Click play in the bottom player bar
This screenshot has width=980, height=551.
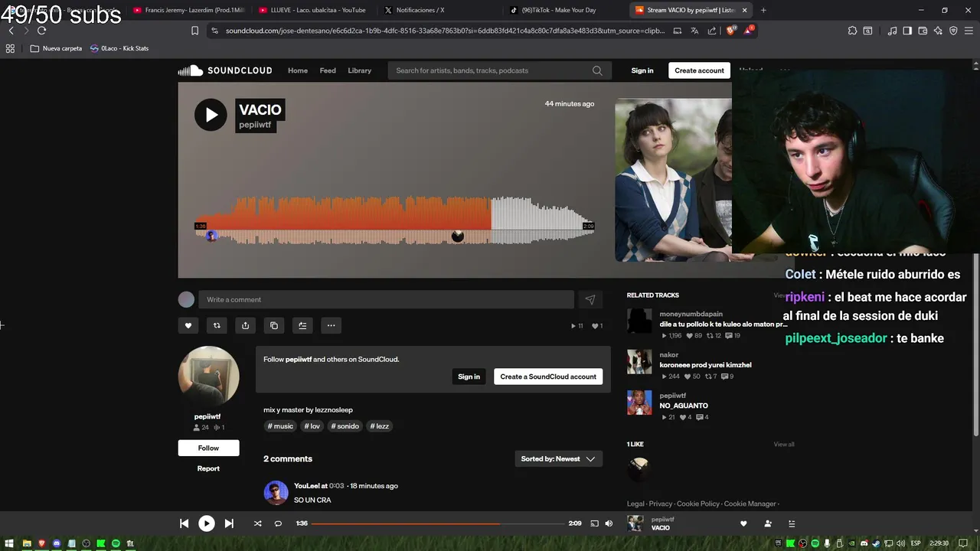coord(207,523)
